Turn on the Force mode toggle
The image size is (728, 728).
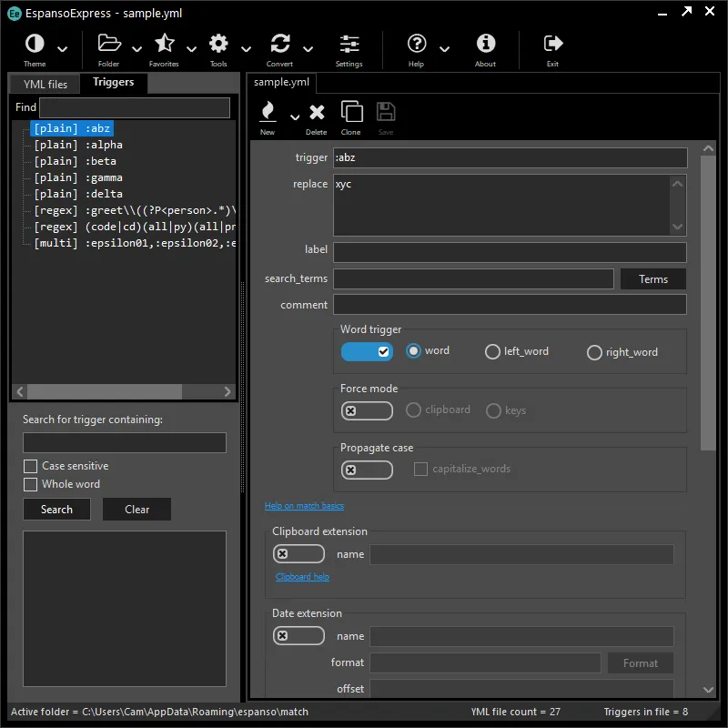click(x=367, y=410)
